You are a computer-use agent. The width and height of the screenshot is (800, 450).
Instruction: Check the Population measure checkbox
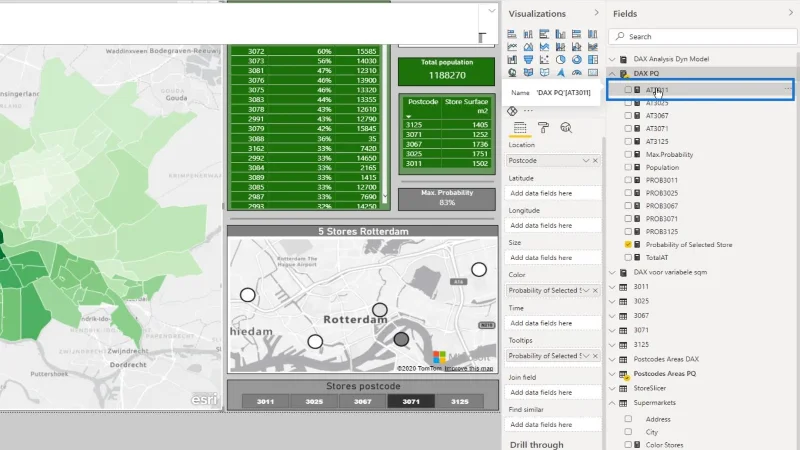click(628, 167)
